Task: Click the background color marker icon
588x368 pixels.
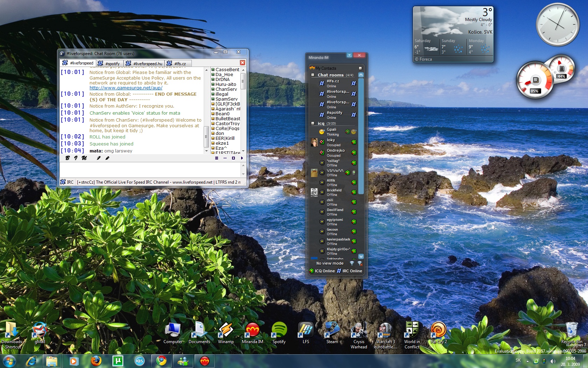Action: (x=107, y=158)
